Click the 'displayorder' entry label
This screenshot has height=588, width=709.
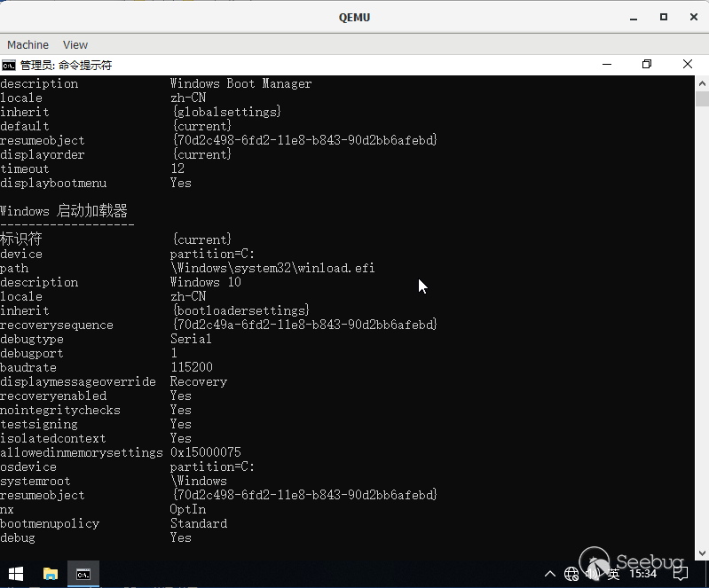tap(42, 154)
